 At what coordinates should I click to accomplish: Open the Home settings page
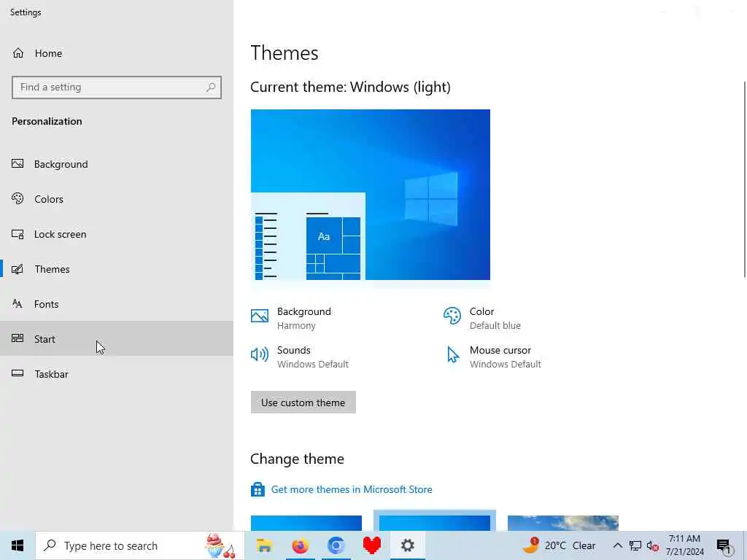[x=117, y=53]
